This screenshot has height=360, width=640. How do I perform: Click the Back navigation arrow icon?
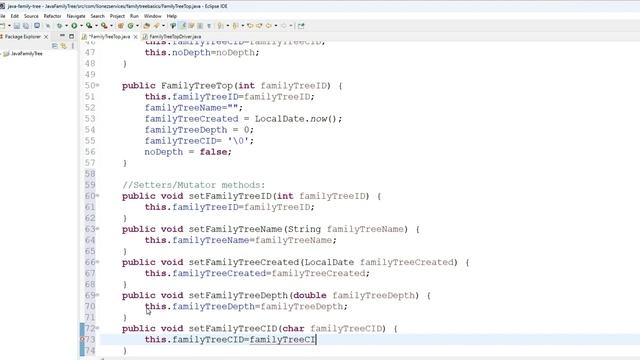click(269, 26)
